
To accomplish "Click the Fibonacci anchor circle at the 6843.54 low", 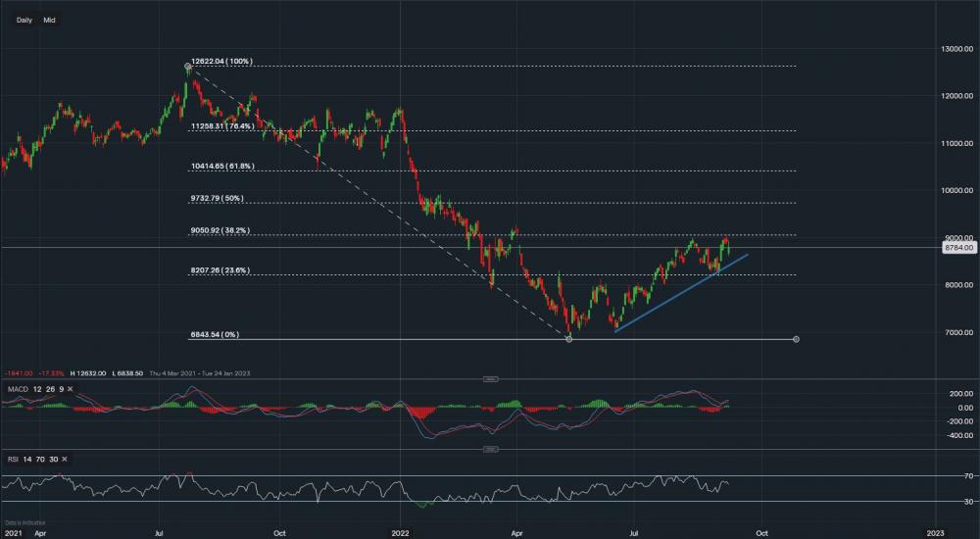I will pos(569,339).
